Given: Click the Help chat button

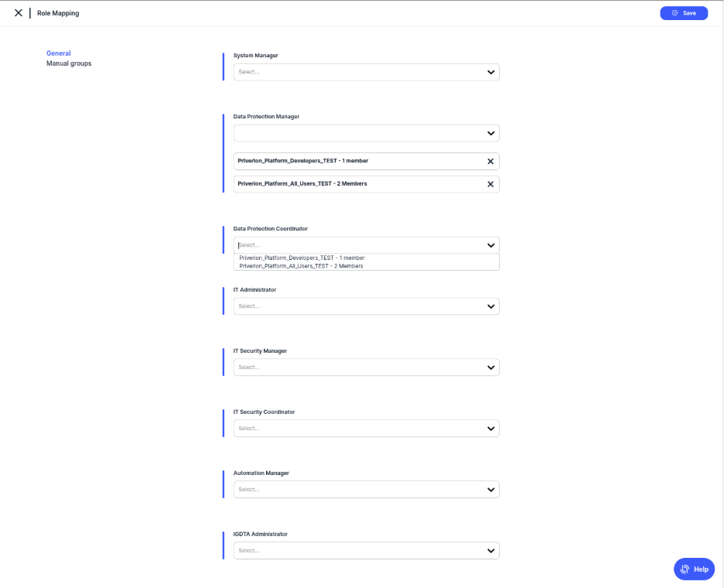Looking at the screenshot, I should pos(694,569).
